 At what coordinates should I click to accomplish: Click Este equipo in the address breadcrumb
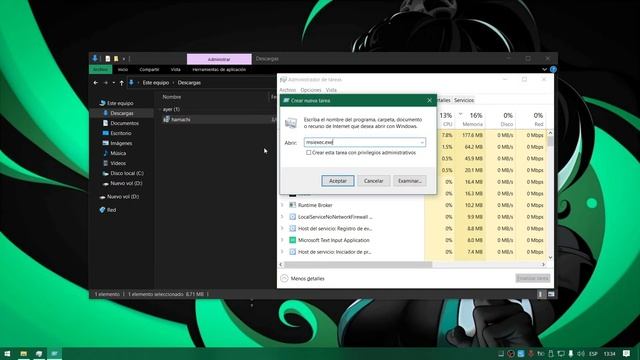point(156,82)
